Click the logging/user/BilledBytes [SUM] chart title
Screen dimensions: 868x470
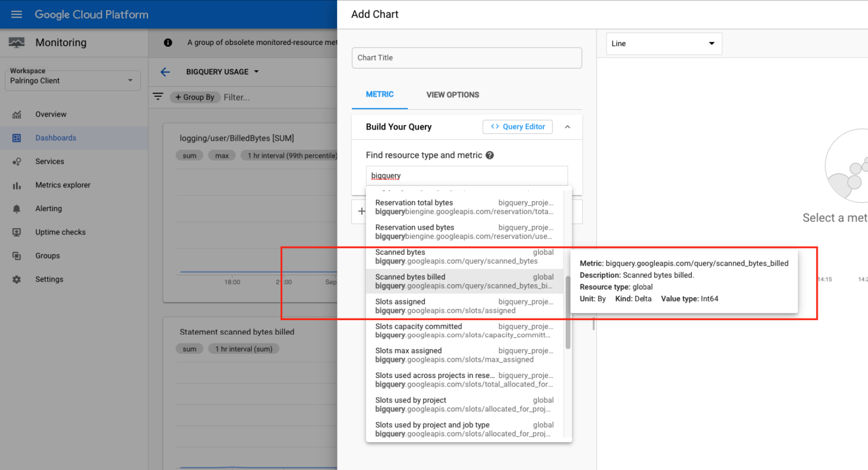[x=237, y=138]
